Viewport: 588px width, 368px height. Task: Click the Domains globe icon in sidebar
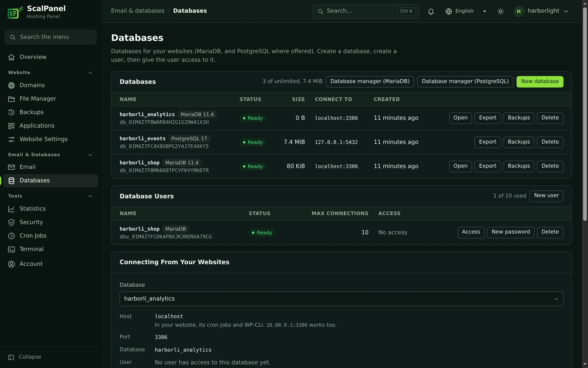click(x=11, y=85)
